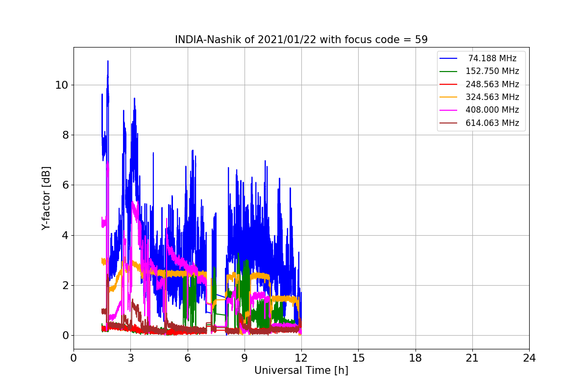This screenshot has width=588, height=392.
Task: Click the x-axis tick label 21
Action: click(x=472, y=358)
